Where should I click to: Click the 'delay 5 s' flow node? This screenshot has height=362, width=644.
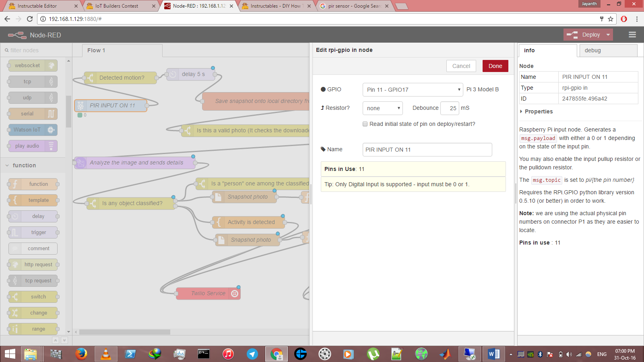pyautogui.click(x=191, y=74)
